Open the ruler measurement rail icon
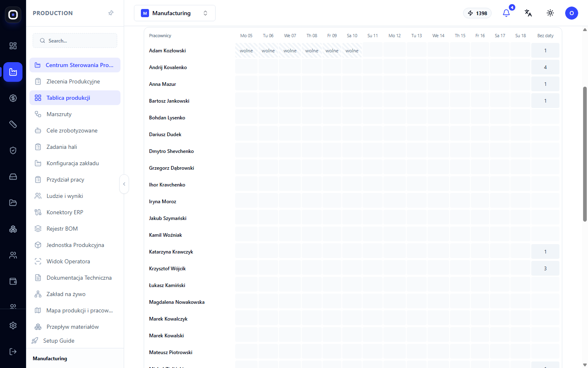This screenshot has width=588, height=368. point(13,124)
